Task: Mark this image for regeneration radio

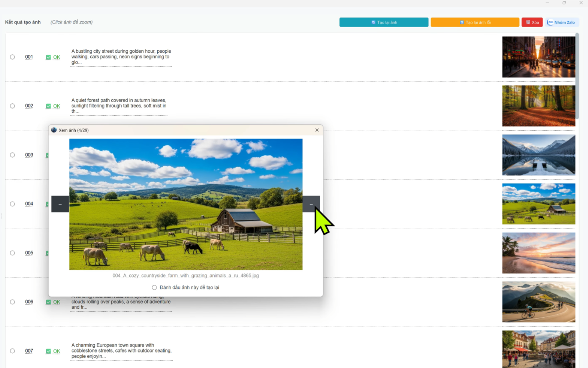Action: click(154, 287)
